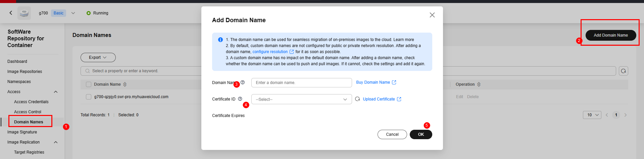Sort by the Operation column icon
Screen dimensions: 644x159
(479, 84)
